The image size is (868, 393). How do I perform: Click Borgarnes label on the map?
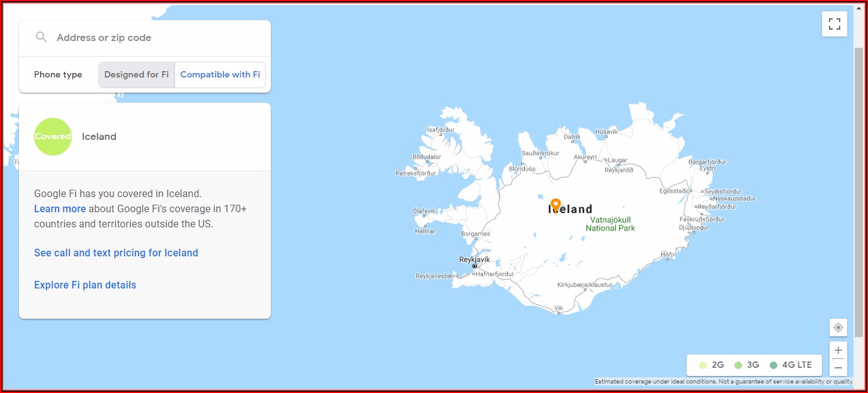476,234
